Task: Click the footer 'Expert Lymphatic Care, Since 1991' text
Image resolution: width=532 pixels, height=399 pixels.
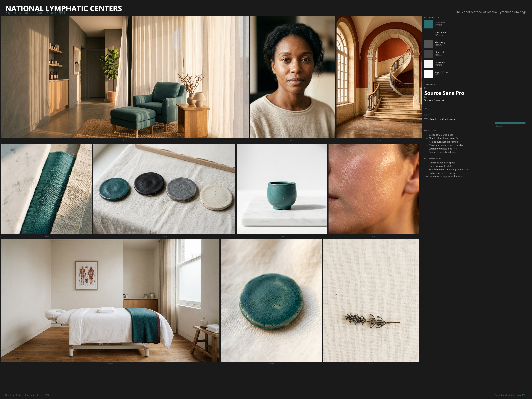Action: [511, 395]
